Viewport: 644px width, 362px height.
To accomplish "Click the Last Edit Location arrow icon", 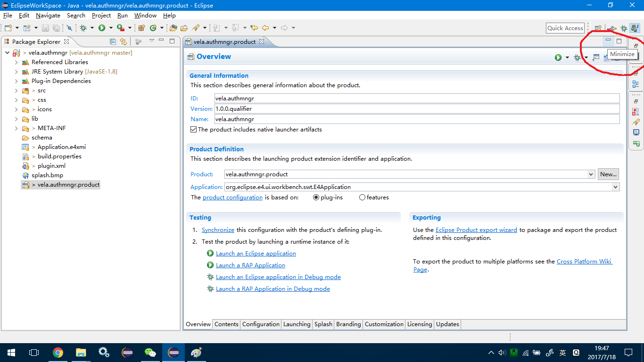I will tap(254, 28).
